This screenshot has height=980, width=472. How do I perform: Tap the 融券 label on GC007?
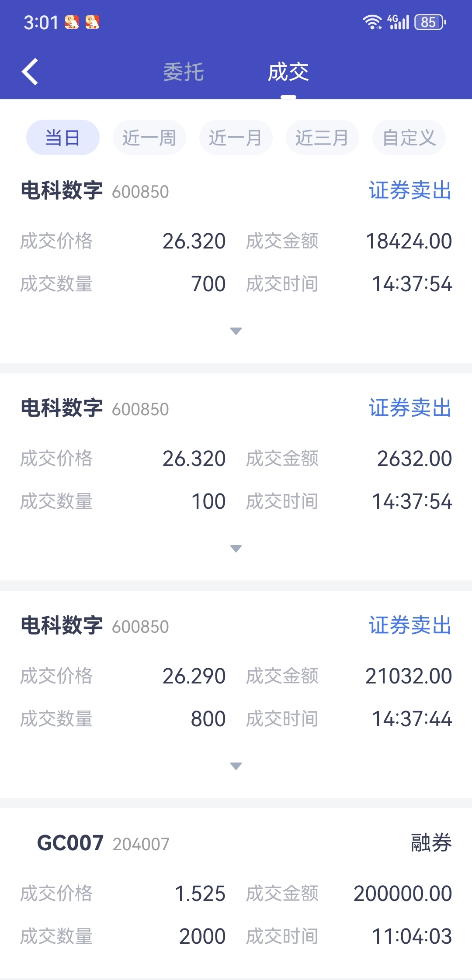click(x=431, y=843)
